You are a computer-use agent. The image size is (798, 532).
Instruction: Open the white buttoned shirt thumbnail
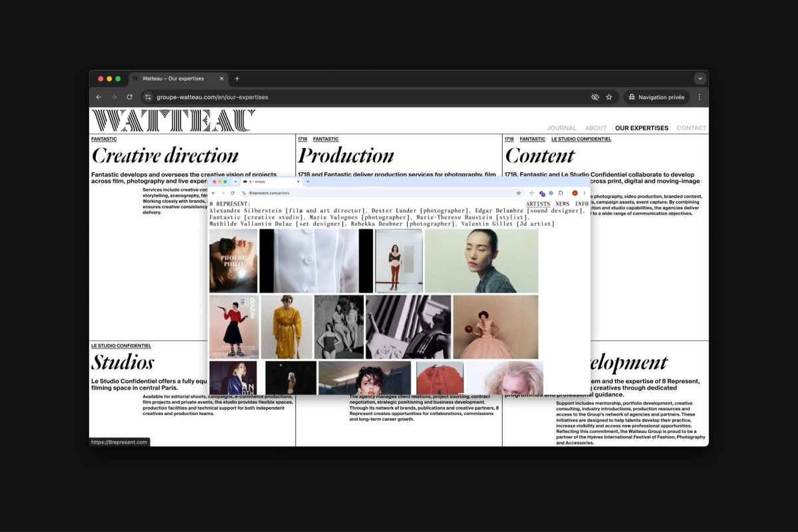(x=316, y=261)
